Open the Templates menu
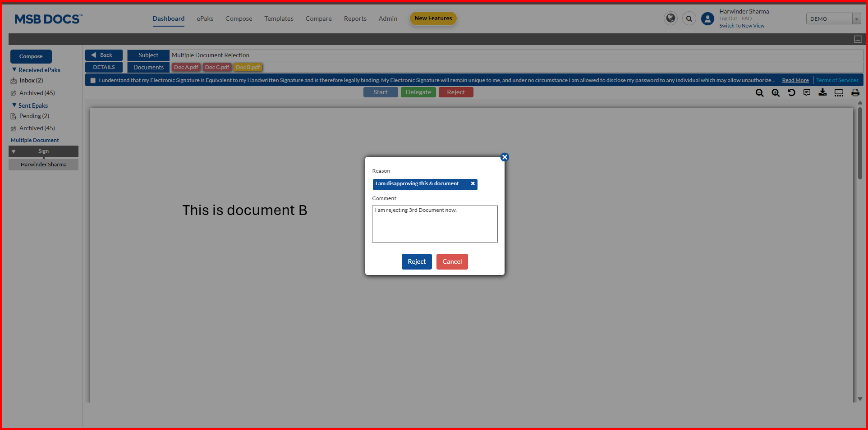Image resolution: width=868 pixels, height=430 pixels. (x=279, y=18)
